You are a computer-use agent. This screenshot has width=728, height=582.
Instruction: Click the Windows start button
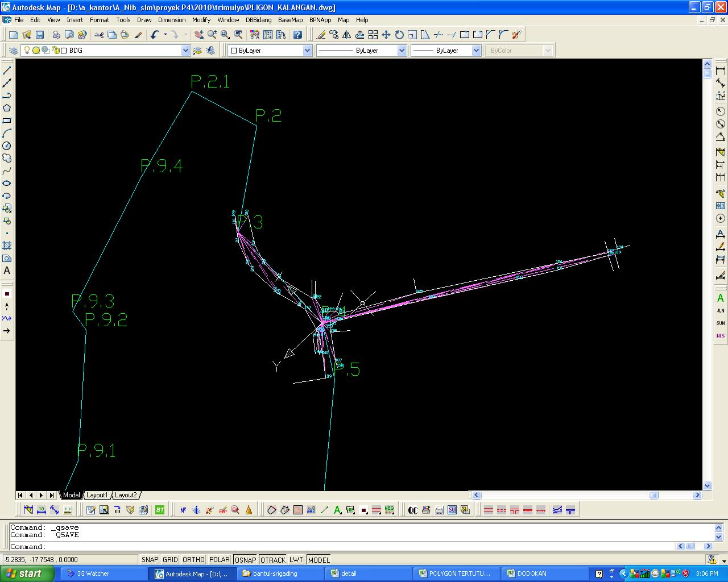click(x=27, y=573)
